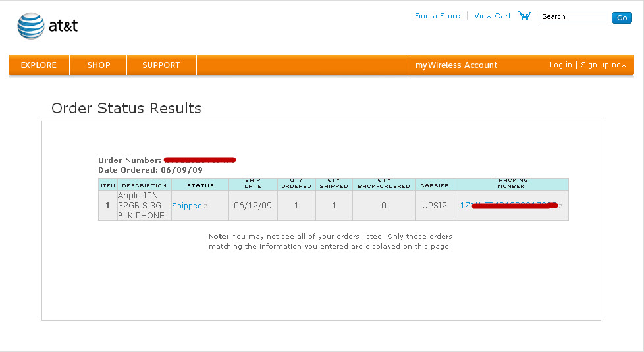Select the Apple IPN 32GB description cell
This screenshot has height=352, width=644.
coord(144,205)
